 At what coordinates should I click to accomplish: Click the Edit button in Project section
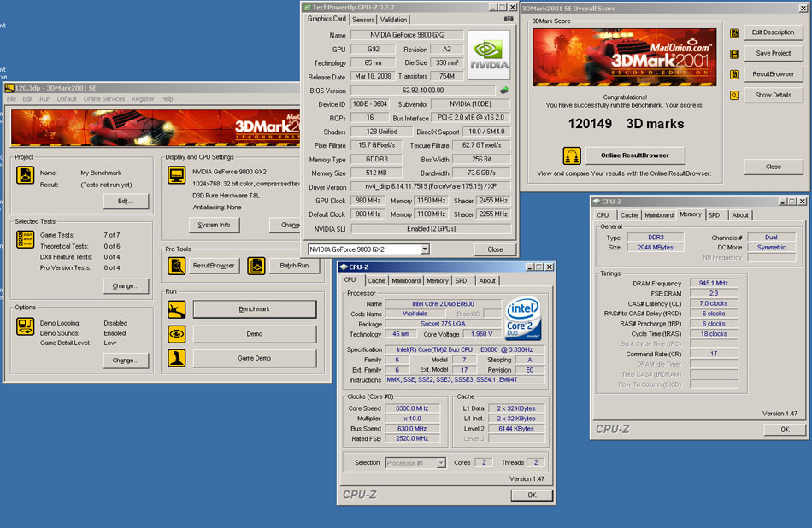pos(126,202)
